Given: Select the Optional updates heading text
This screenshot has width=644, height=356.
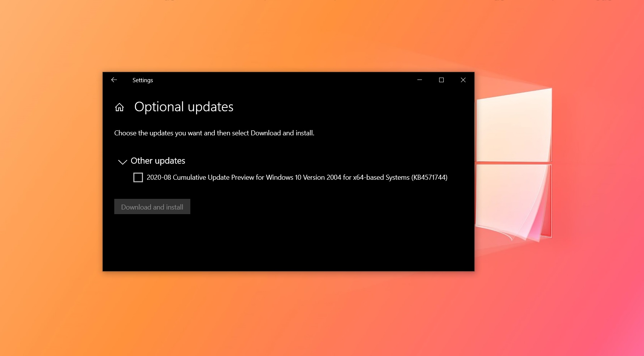Looking at the screenshot, I should (x=184, y=107).
